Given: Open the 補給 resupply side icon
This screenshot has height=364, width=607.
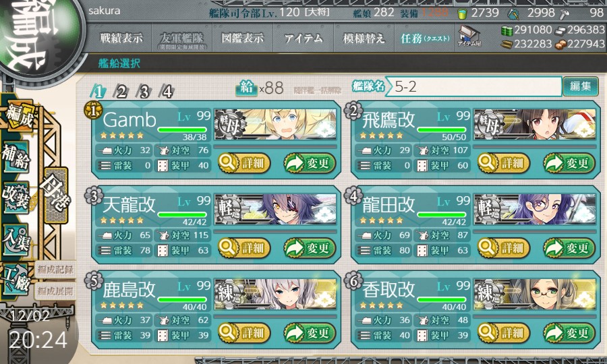Looking at the screenshot, I should (x=16, y=156).
